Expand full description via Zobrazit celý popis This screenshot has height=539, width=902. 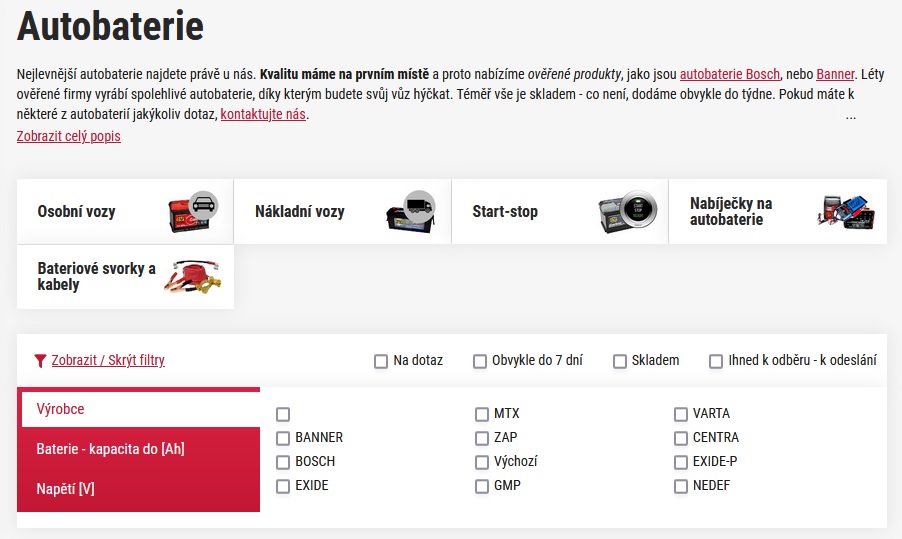click(x=69, y=136)
